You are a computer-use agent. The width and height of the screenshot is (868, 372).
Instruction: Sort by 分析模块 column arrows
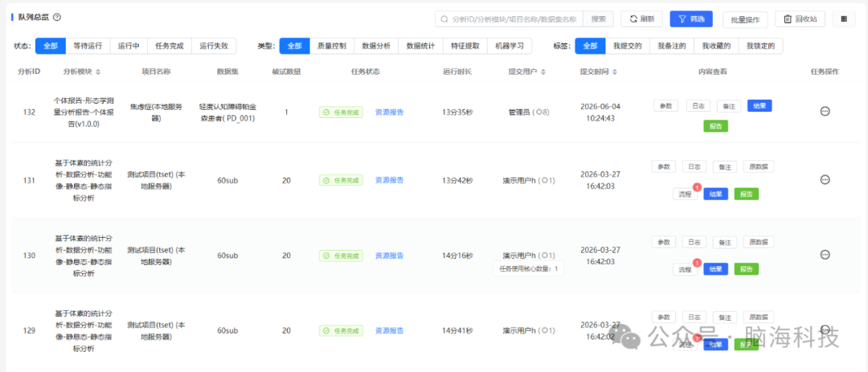98,72
